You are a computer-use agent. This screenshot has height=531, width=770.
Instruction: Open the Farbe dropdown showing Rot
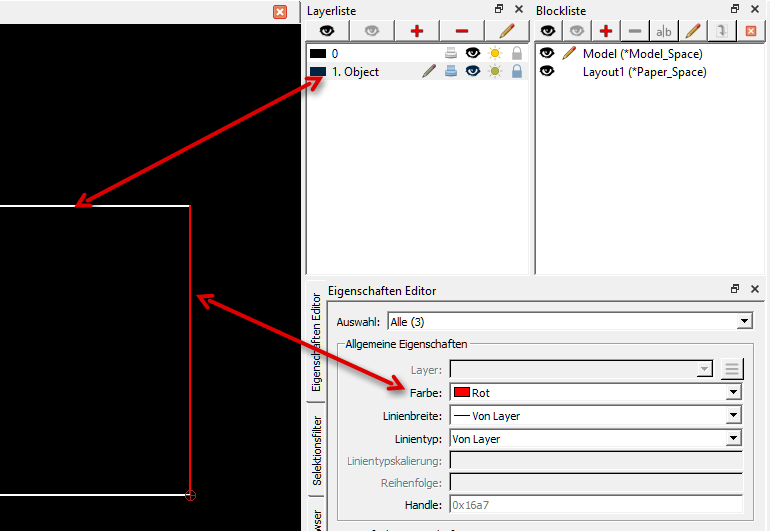pyautogui.click(x=596, y=392)
